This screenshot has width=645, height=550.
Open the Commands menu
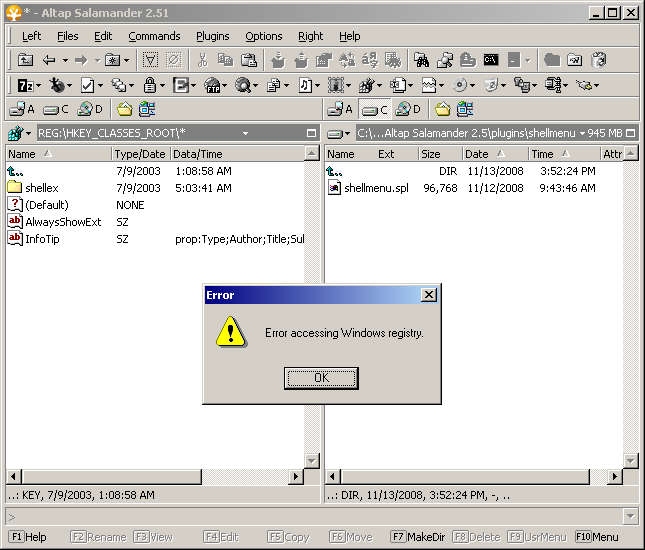(x=154, y=36)
